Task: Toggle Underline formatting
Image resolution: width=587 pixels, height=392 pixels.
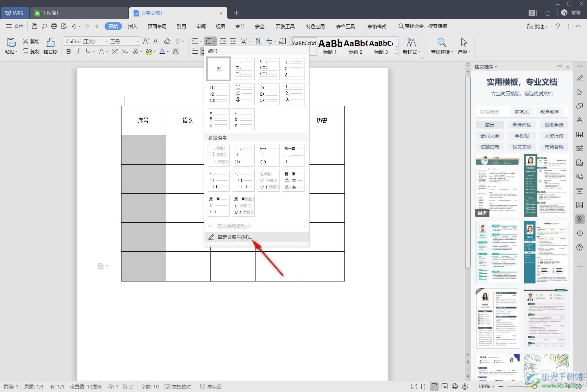Action: point(88,51)
